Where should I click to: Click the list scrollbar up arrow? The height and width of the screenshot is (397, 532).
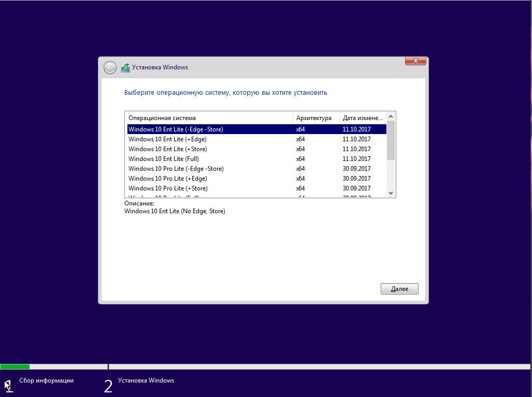(x=391, y=116)
